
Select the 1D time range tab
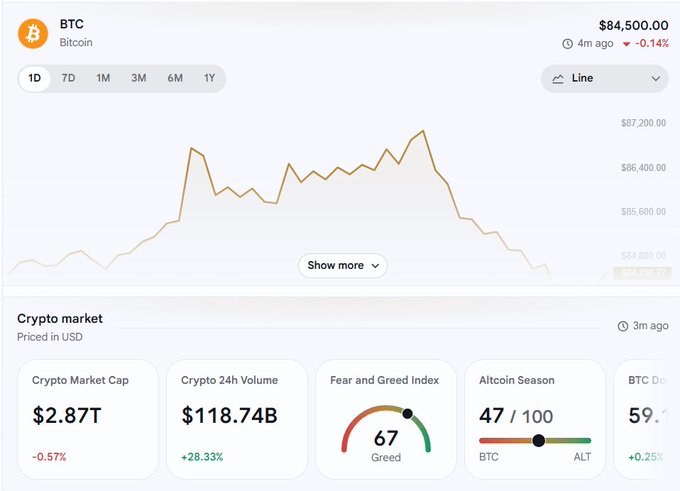coord(35,78)
